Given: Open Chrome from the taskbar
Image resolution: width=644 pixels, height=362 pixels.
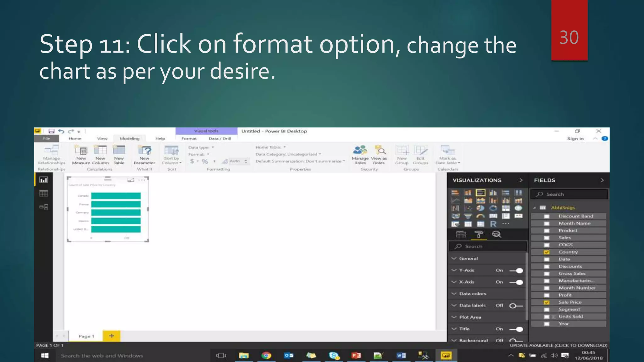Looking at the screenshot, I should (x=266, y=355).
